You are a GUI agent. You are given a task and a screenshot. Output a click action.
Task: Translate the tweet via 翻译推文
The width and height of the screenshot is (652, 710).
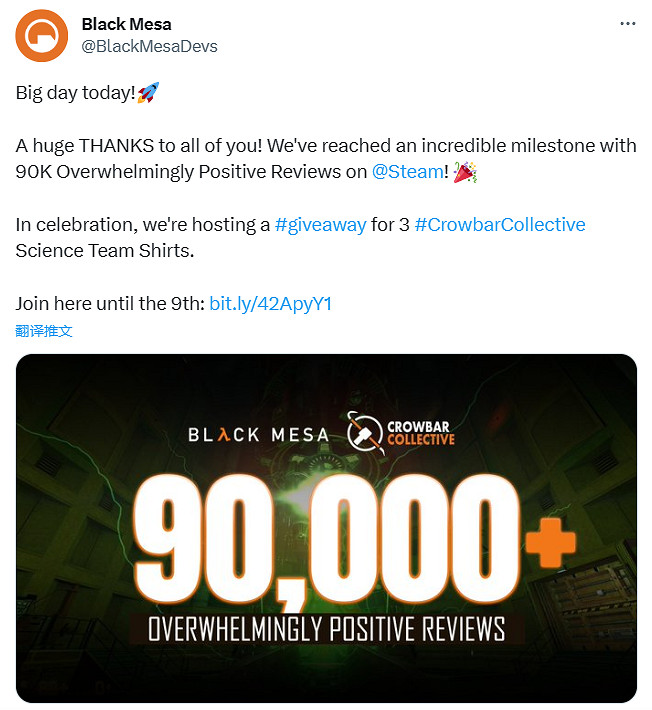tap(44, 331)
